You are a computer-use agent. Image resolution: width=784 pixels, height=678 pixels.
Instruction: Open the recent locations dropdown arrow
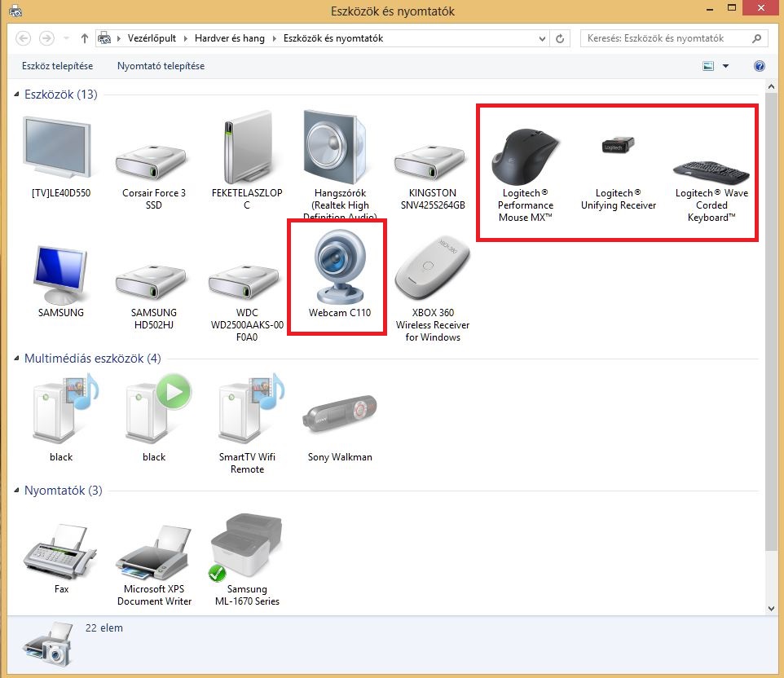(66, 38)
